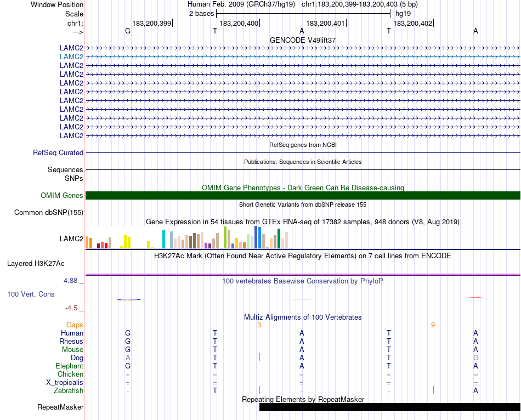Viewport: 521px width, 420px height.
Task: Click the OMIM Gene Phenotypes track title
Action: click(x=303, y=188)
